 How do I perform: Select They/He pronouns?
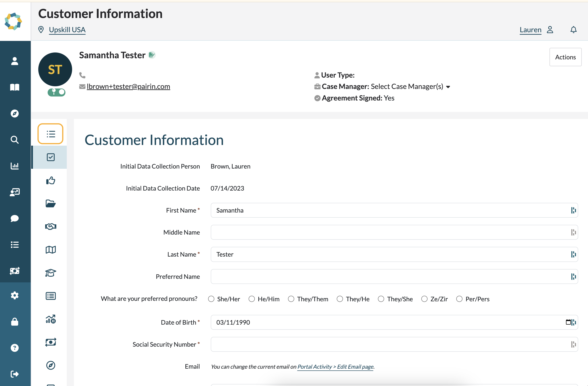coord(340,299)
